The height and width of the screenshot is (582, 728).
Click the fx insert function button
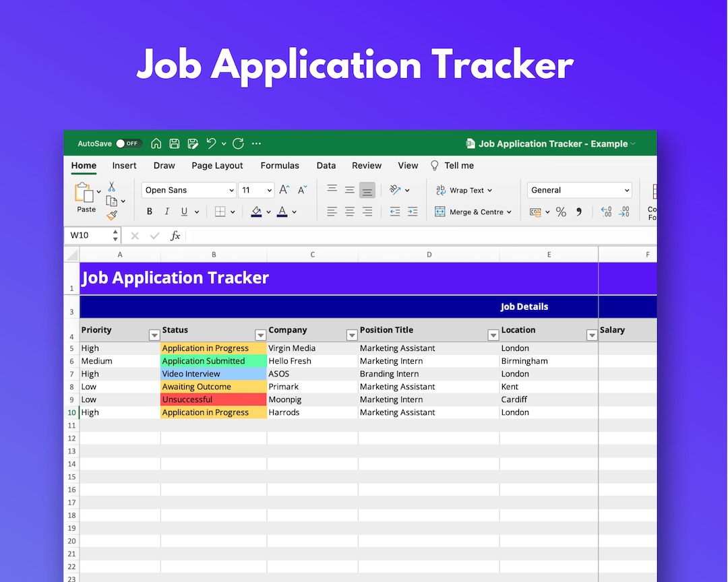[x=175, y=236]
